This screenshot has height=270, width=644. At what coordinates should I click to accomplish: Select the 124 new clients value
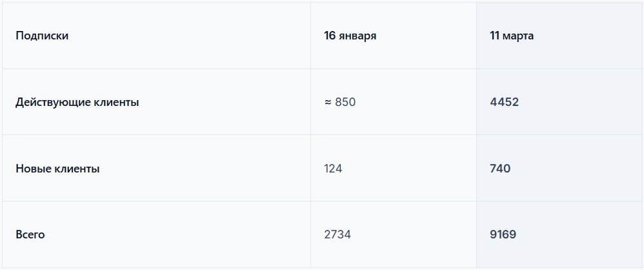[x=333, y=169]
